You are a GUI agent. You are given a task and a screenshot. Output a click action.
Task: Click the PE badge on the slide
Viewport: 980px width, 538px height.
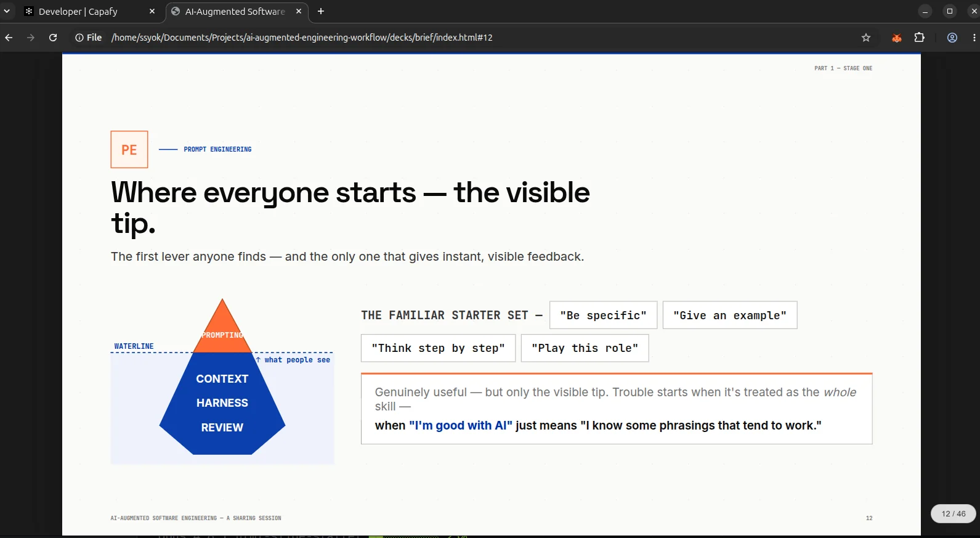(129, 150)
